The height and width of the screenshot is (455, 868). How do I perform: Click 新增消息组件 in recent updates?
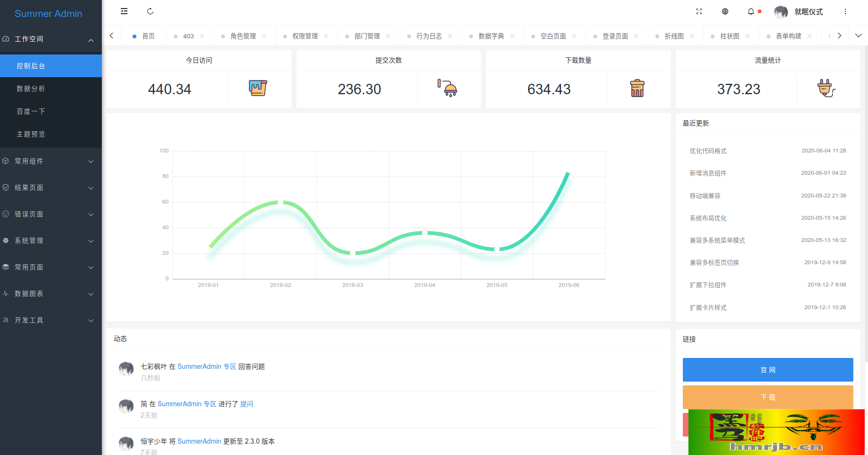[x=708, y=173]
